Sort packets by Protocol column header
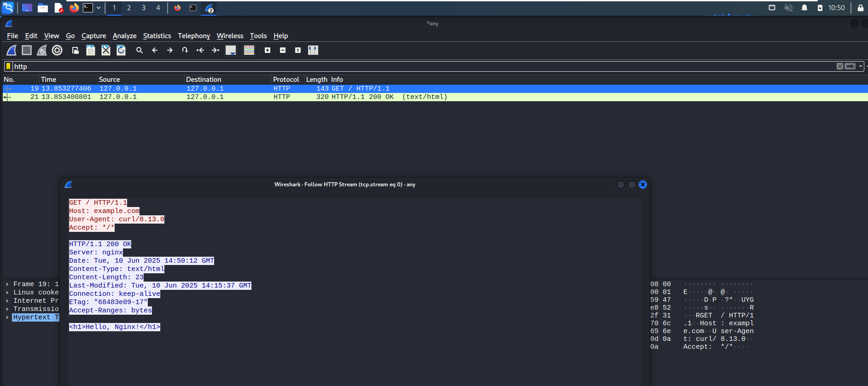Viewport: 868px width, 386px height. click(x=288, y=80)
